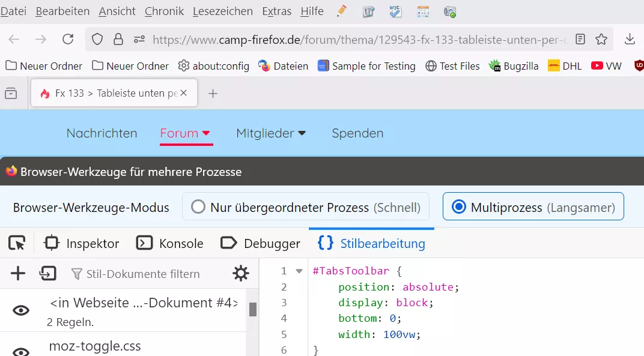
Task: Open the Spenden link
Action: pos(357,133)
